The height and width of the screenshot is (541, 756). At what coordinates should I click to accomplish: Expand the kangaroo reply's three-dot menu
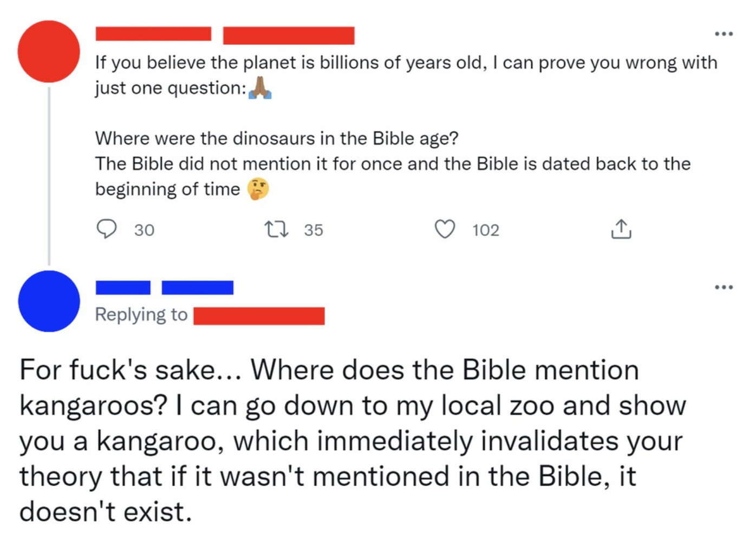point(724,287)
